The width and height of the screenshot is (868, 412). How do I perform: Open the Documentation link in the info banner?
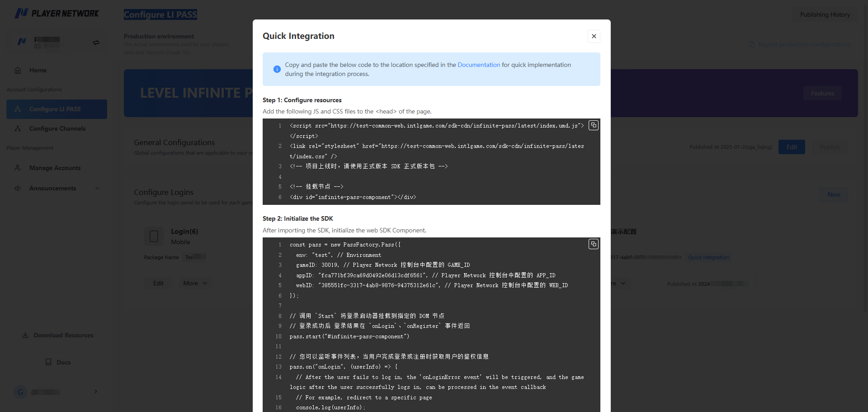click(478, 65)
